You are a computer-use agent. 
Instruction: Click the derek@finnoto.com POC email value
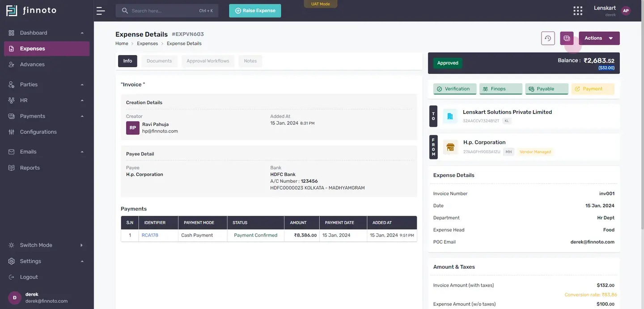click(593, 242)
